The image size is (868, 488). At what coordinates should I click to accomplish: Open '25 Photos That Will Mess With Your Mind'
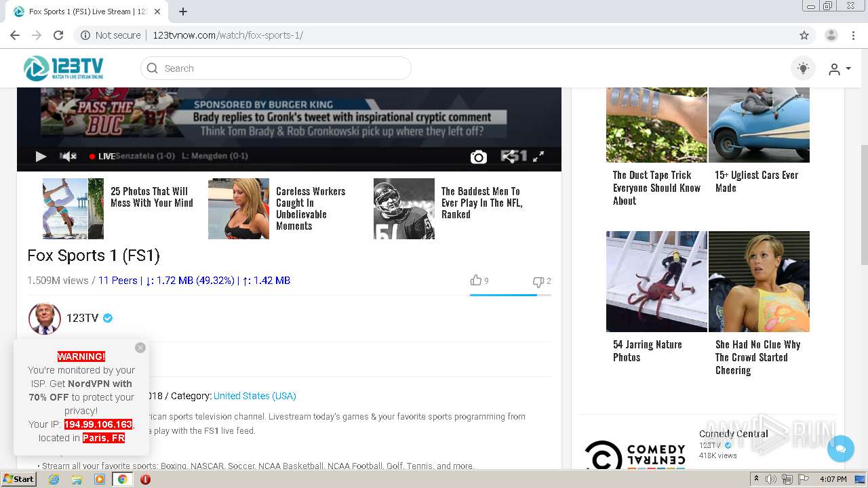(x=152, y=197)
